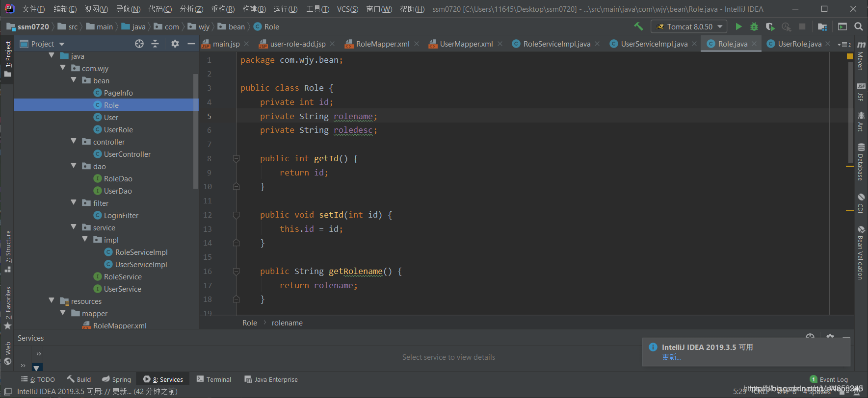
Task: Open the Ant side tool window
Action: click(861, 121)
